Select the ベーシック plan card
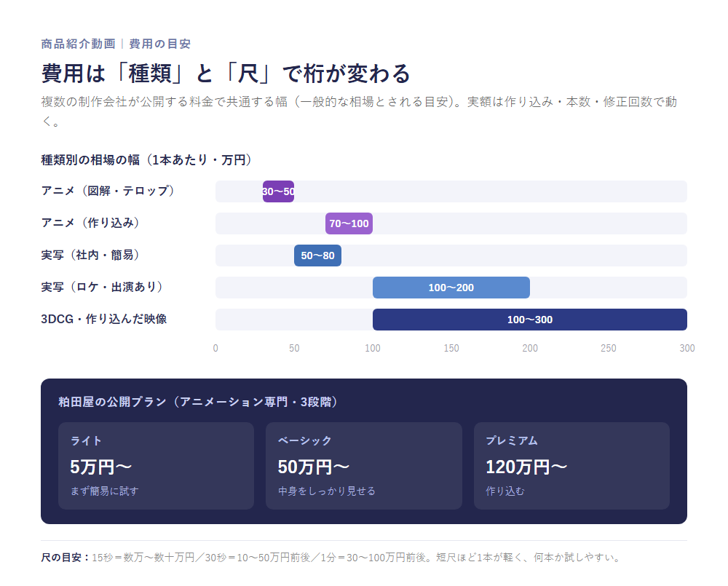This screenshot has width=728, height=586. tap(363, 466)
